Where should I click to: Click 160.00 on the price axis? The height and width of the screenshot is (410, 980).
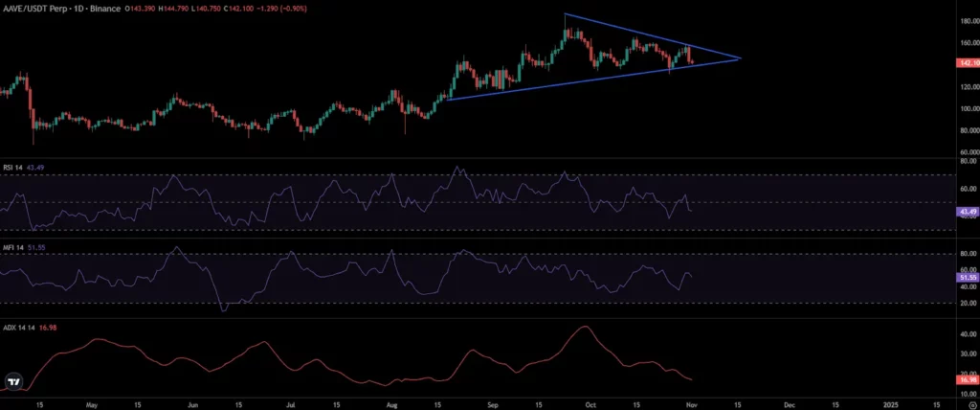969,42
